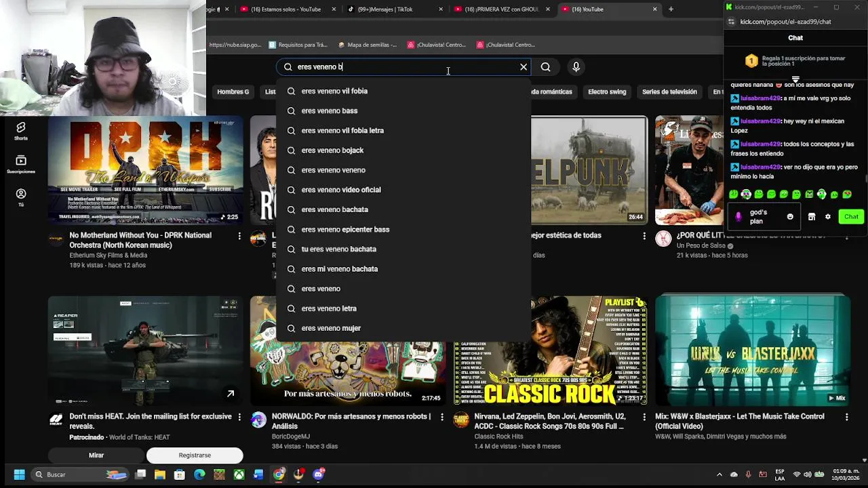This screenshot has width=868, height=488.
Task: Open more options for Dieselpunk estética video
Action: click(644, 236)
